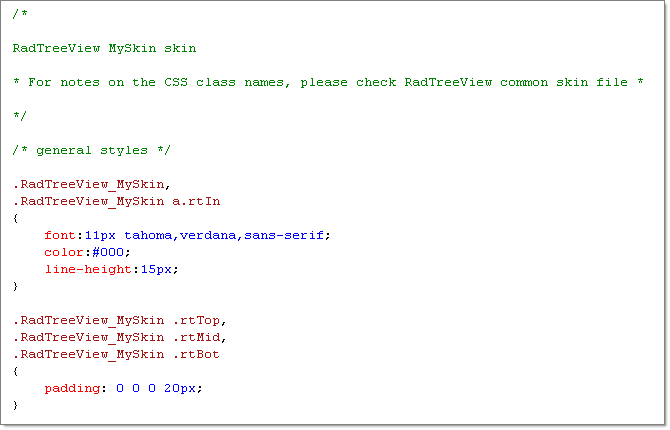Place cursor on '.RadTreeView_MySkin,' selector line
Viewport: 670px width, 430px height.
click(x=91, y=185)
